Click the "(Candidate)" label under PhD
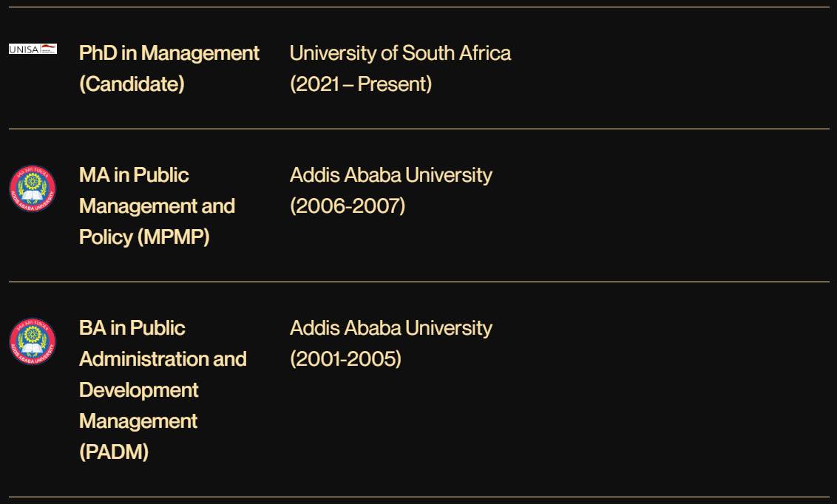The height and width of the screenshot is (504, 837). pyautogui.click(x=132, y=84)
